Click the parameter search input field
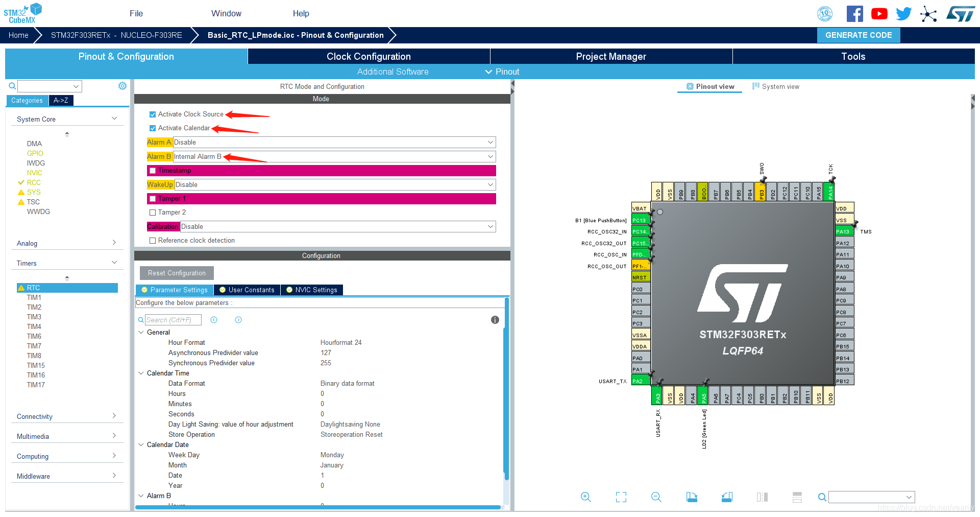This screenshot has height=517, width=980. (x=173, y=320)
